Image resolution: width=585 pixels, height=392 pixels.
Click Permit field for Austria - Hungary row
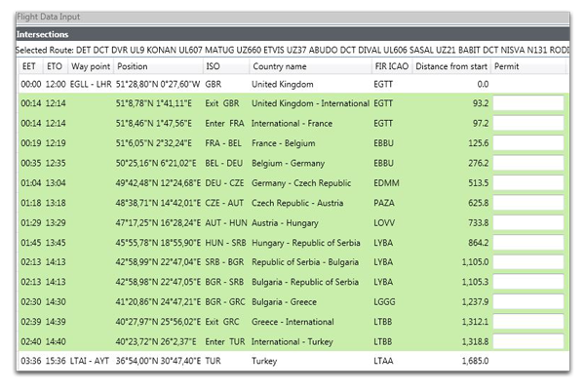528,222
